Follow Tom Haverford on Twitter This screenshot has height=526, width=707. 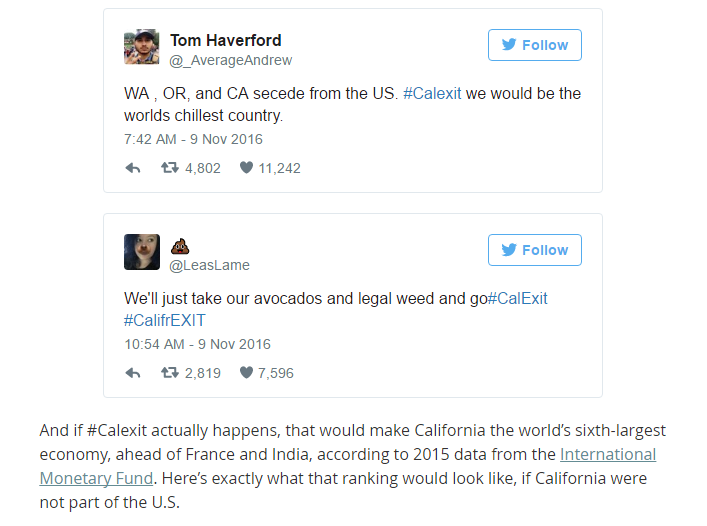point(534,45)
